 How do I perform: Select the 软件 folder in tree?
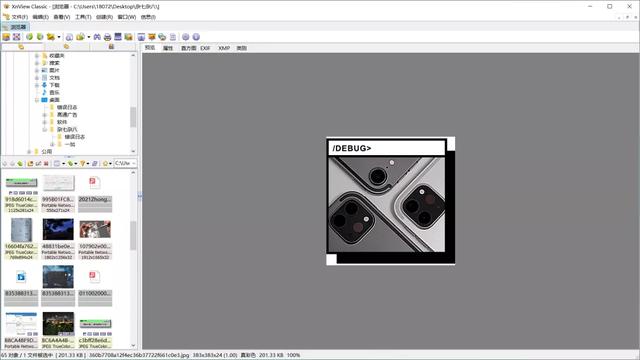point(62,122)
